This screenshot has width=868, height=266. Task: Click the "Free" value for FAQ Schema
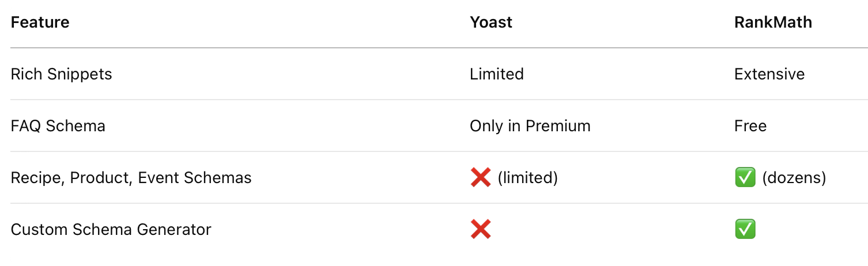[750, 126]
